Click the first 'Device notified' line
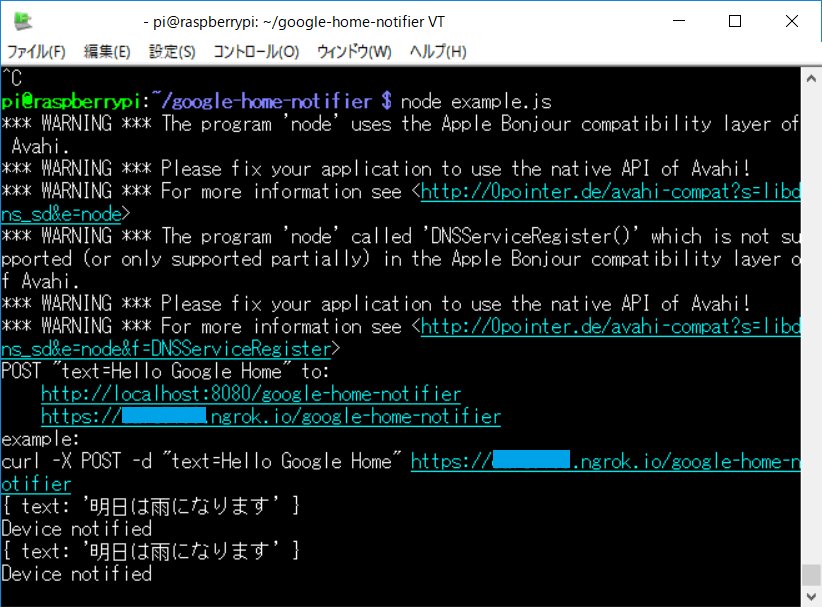 (77, 528)
